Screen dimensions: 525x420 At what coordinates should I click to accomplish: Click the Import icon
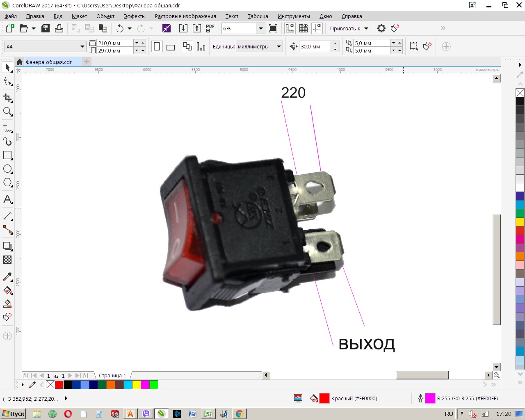[x=183, y=28]
